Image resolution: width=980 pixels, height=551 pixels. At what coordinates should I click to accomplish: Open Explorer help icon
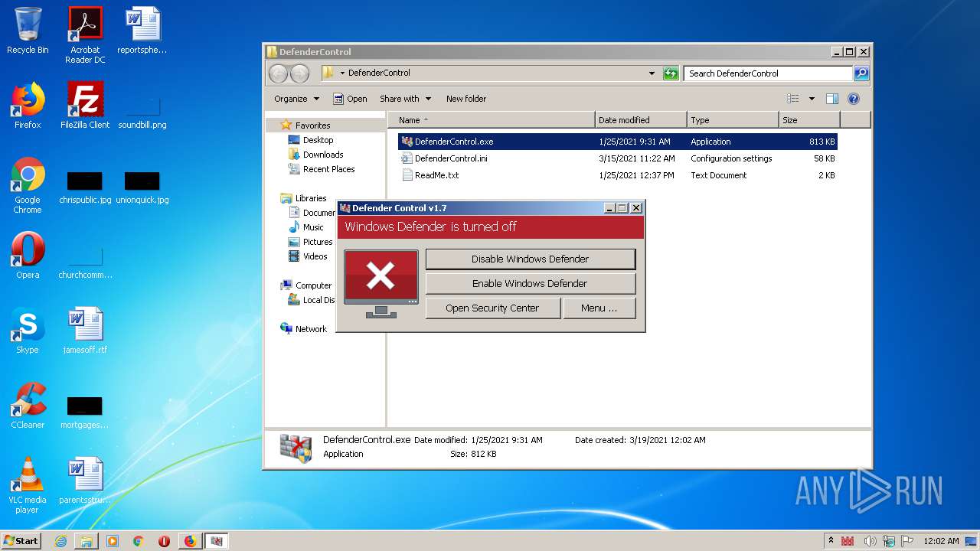pos(854,99)
